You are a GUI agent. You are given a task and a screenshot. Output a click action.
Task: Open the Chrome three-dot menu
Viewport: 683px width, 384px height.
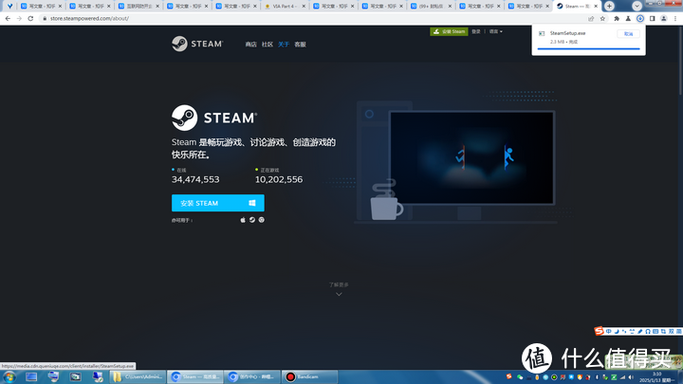[x=676, y=19]
